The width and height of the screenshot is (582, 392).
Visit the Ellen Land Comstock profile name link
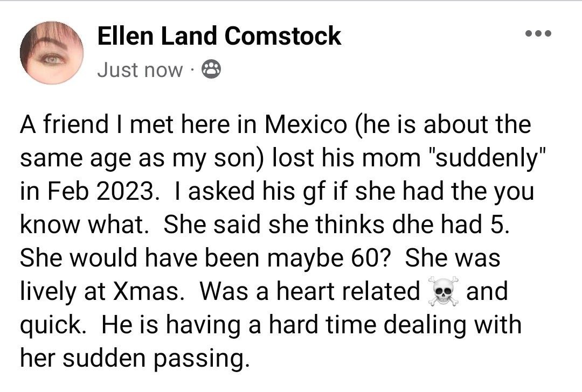[x=219, y=36]
